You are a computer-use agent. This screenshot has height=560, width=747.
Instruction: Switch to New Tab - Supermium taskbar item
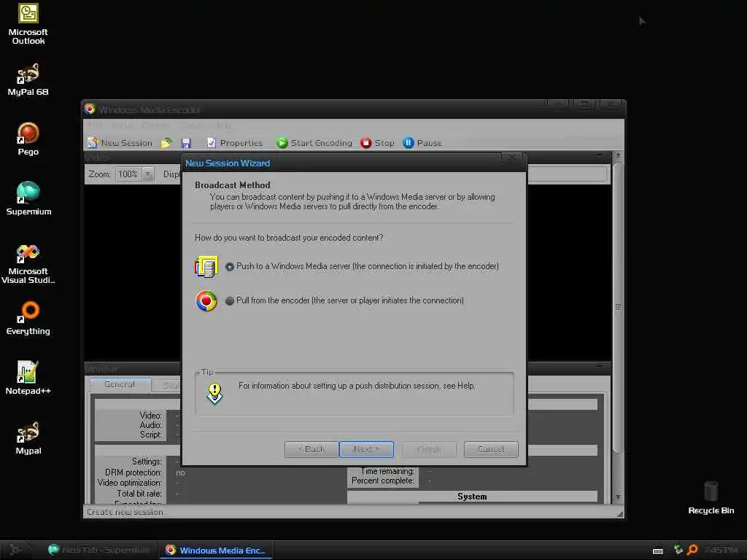pos(99,550)
